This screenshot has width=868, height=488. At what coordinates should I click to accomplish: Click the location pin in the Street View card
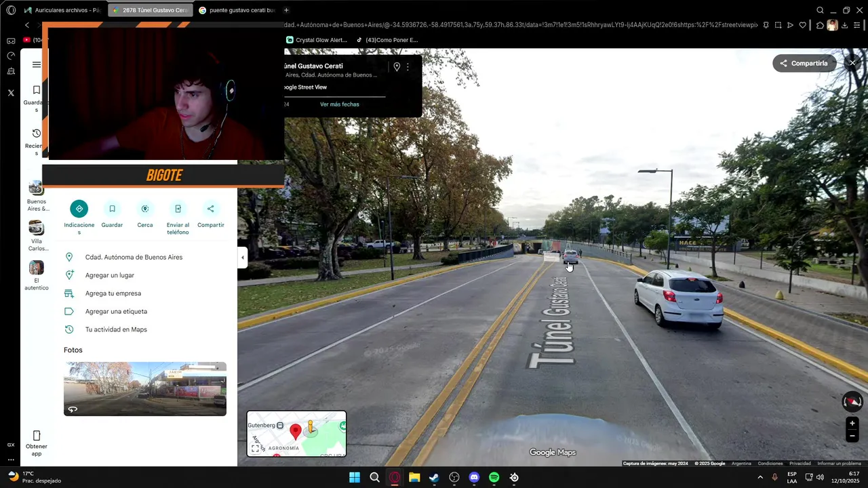pyautogui.click(x=397, y=66)
